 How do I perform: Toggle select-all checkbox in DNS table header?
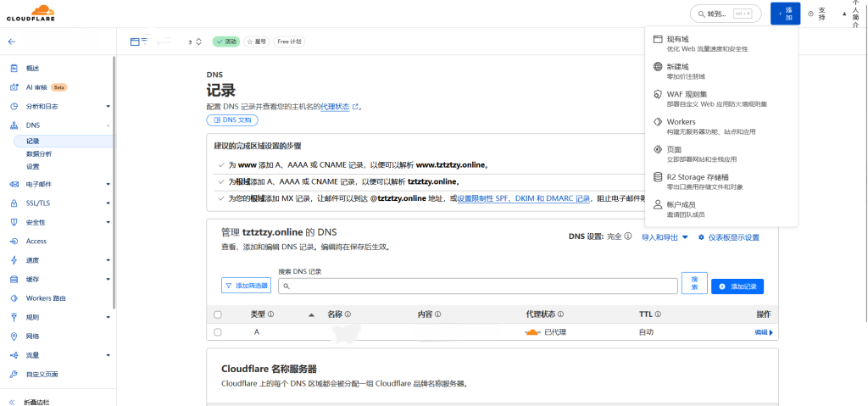218,314
